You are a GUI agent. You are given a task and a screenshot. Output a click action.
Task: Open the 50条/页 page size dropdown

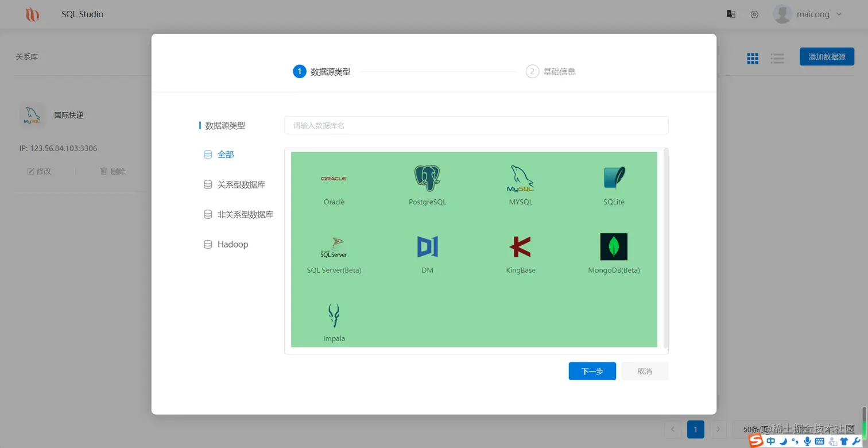pos(761,430)
